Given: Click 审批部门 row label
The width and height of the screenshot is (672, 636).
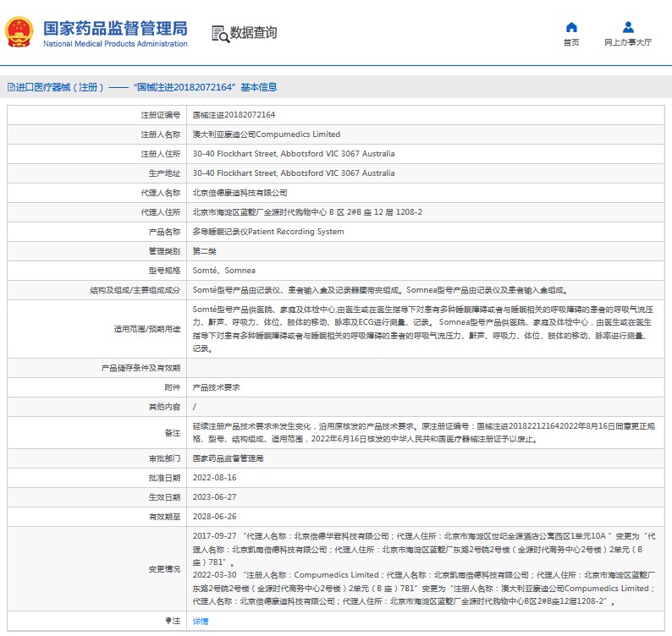Looking at the screenshot, I should [x=164, y=458].
